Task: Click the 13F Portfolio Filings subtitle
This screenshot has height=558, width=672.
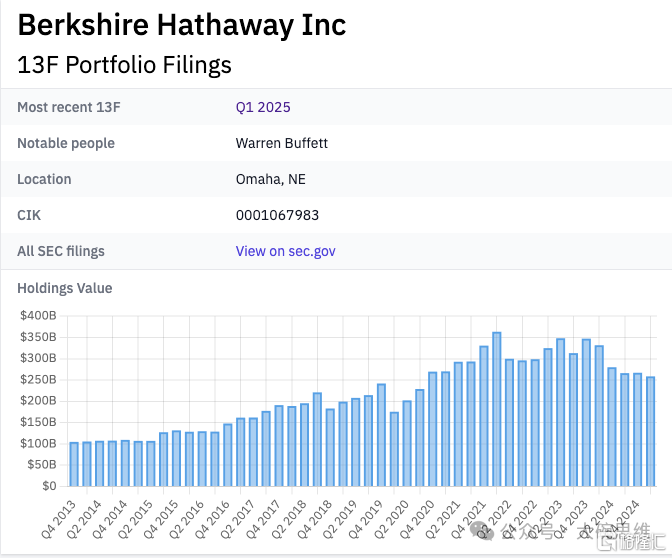Action: point(124,65)
